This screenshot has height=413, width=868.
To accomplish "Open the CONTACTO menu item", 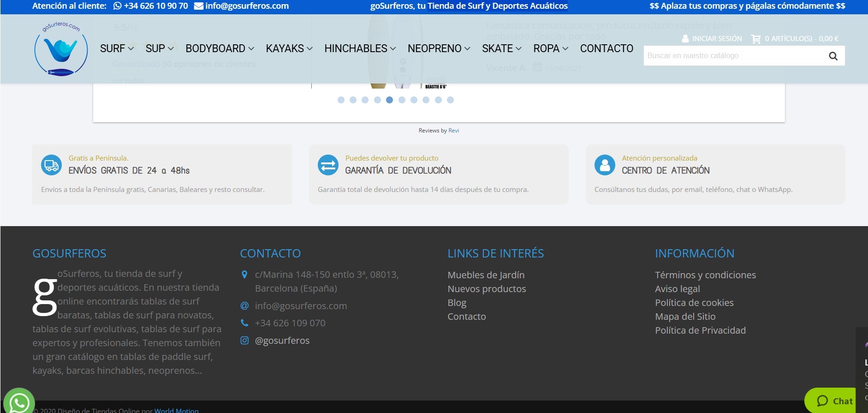I will (x=606, y=48).
